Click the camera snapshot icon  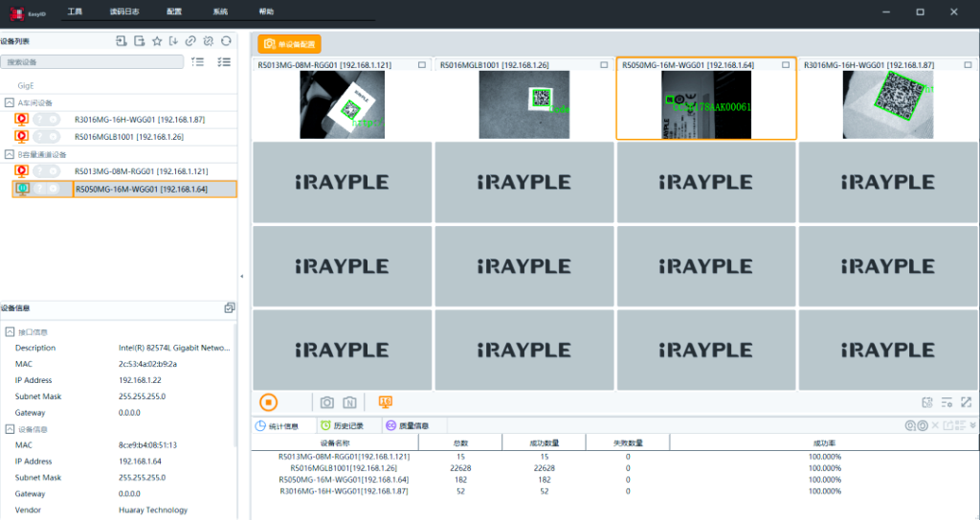326,403
